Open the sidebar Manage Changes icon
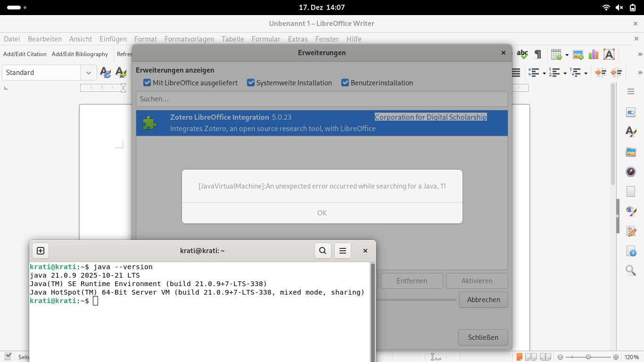The height and width of the screenshot is (362, 644). click(x=631, y=231)
